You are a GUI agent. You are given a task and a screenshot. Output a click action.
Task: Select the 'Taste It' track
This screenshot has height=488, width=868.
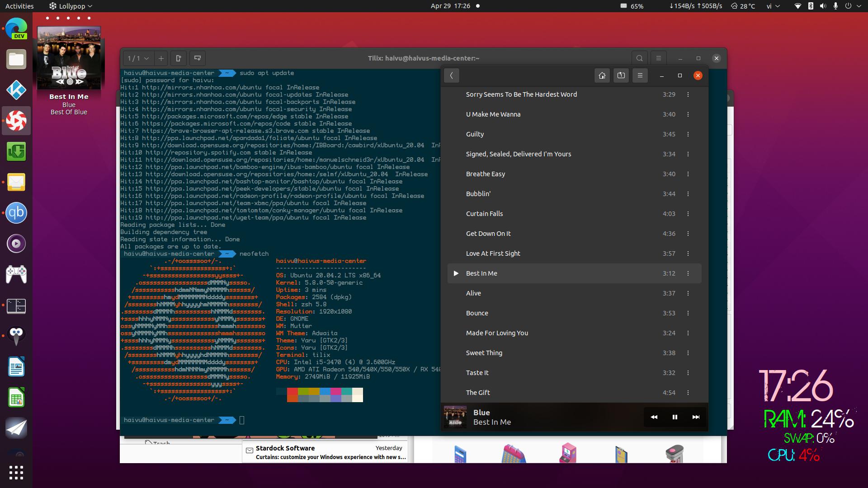point(574,373)
